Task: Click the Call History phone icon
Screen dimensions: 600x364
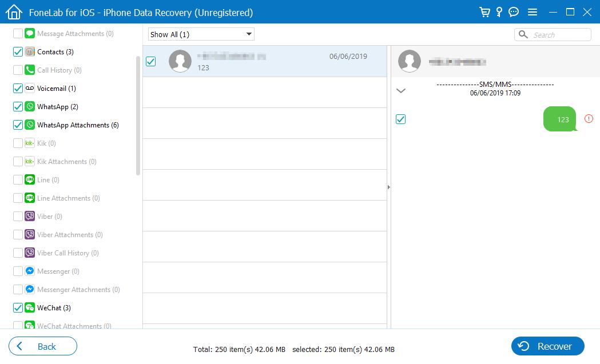Action: click(30, 70)
